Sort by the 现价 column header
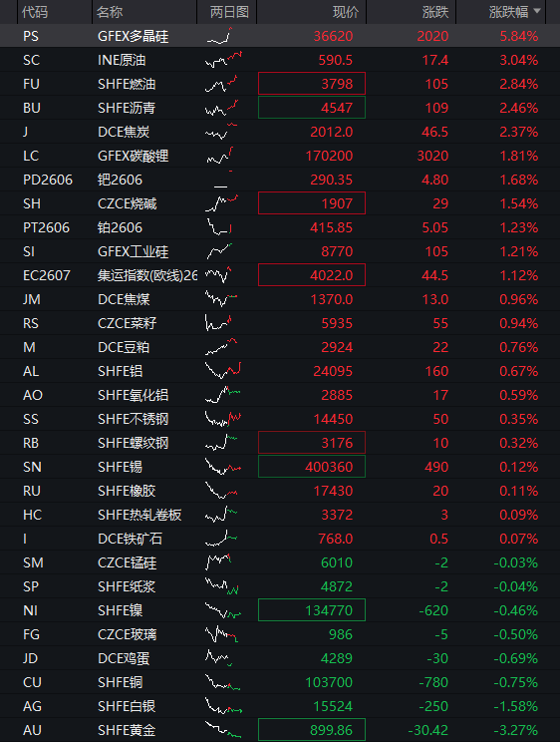Image resolution: width=560 pixels, height=742 pixels. [x=346, y=12]
